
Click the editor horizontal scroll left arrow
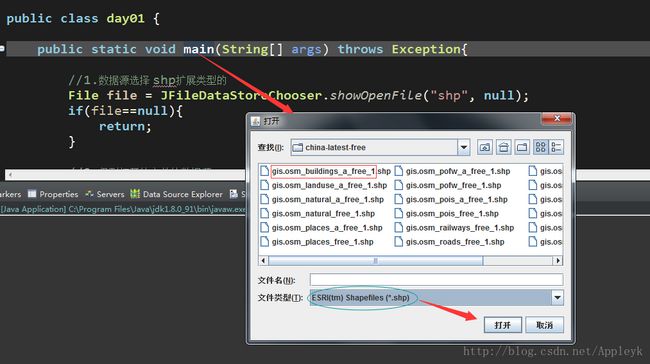[x=10, y=175]
